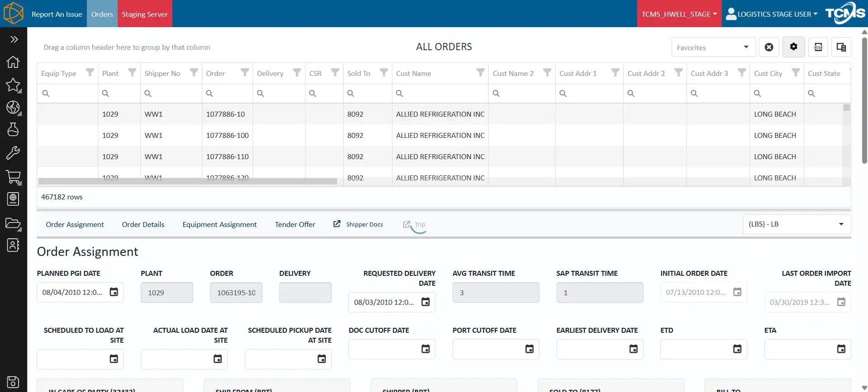Open Scheduled To Load At Site calendar
The height and width of the screenshot is (392, 868).
click(x=114, y=359)
